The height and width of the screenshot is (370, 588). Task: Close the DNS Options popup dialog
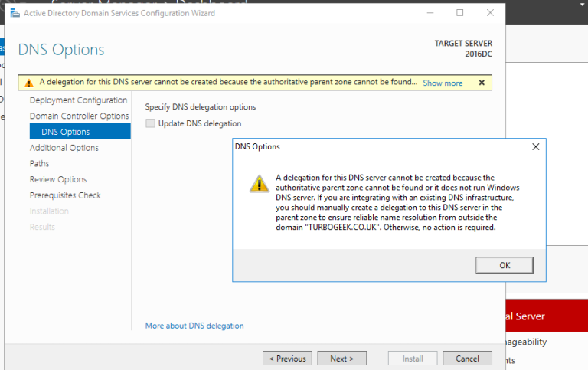(535, 147)
